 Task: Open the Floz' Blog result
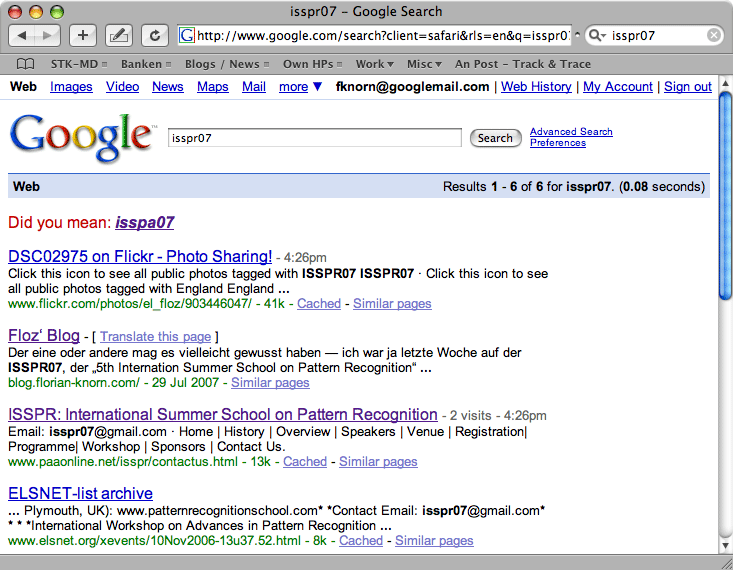point(44,335)
